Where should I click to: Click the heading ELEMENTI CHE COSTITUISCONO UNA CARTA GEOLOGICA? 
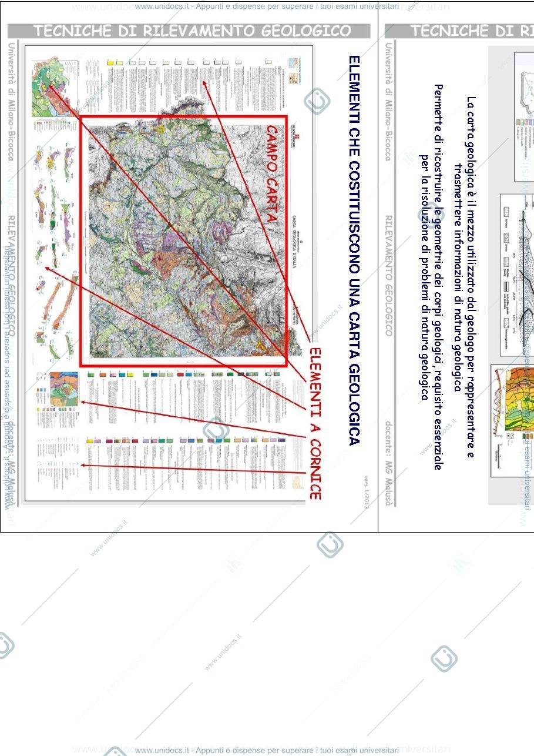tap(354, 250)
